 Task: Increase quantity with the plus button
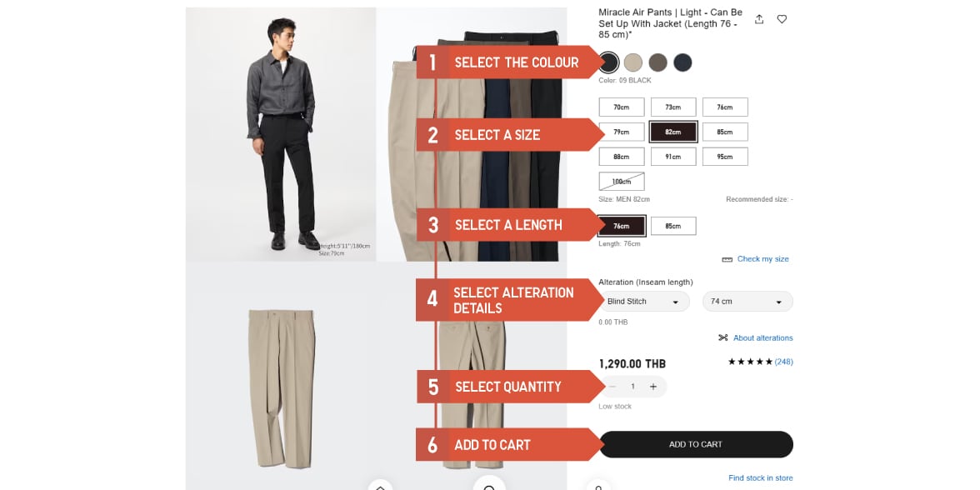653,387
